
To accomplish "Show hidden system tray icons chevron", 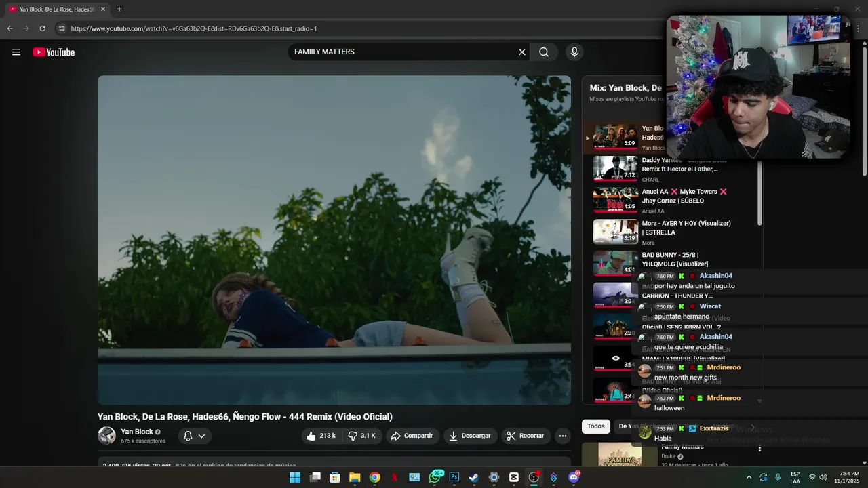I will 749,477.
